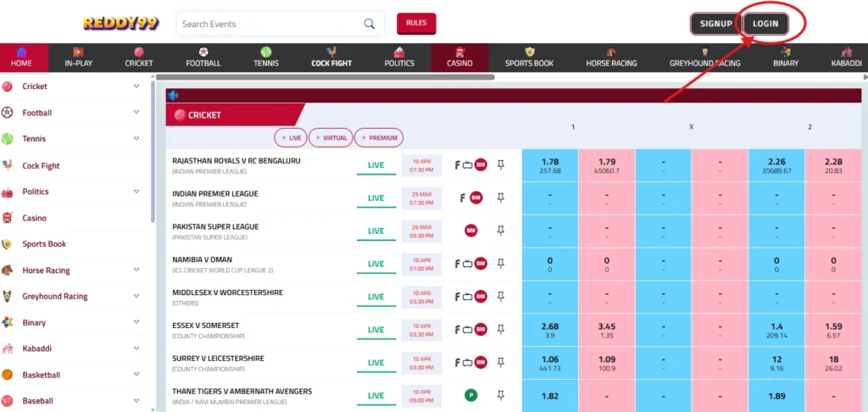Click Horse Racing icon in sidebar
Viewport: 868px width, 412px height.
[7, 270]
